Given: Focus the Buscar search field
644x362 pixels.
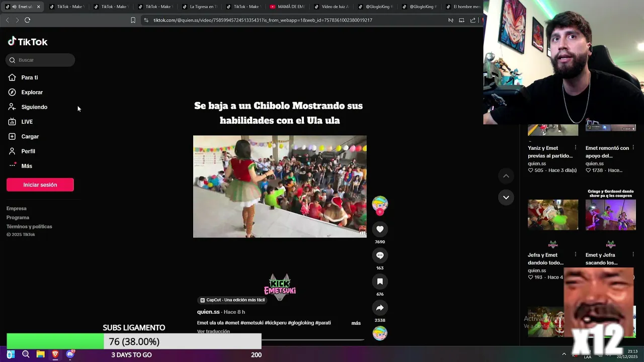Looking at the screenshot, I should (40, 60).
